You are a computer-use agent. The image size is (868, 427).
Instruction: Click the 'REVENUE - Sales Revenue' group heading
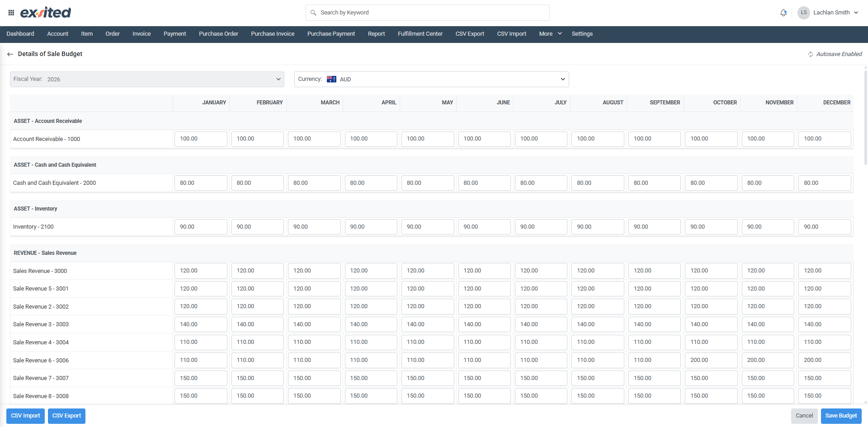pyautogui.click(x=45, y=253)
